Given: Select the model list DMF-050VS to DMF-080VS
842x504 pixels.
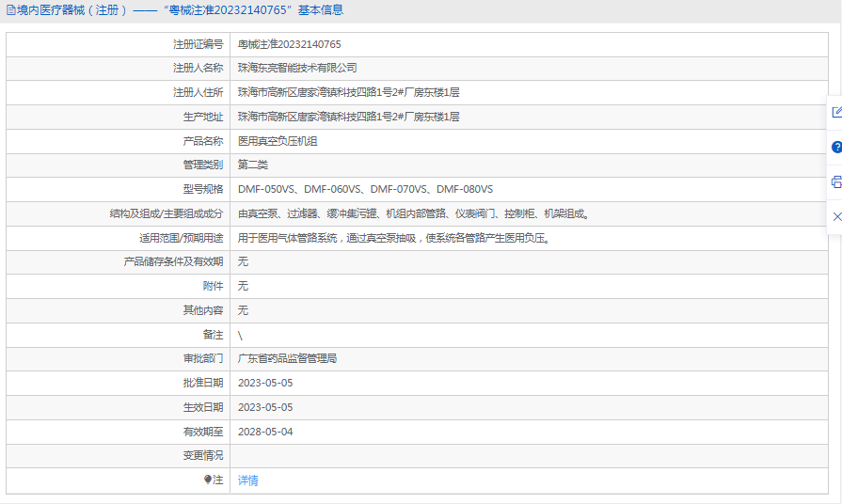Looking at the screenshot, I should pos(365,189).
